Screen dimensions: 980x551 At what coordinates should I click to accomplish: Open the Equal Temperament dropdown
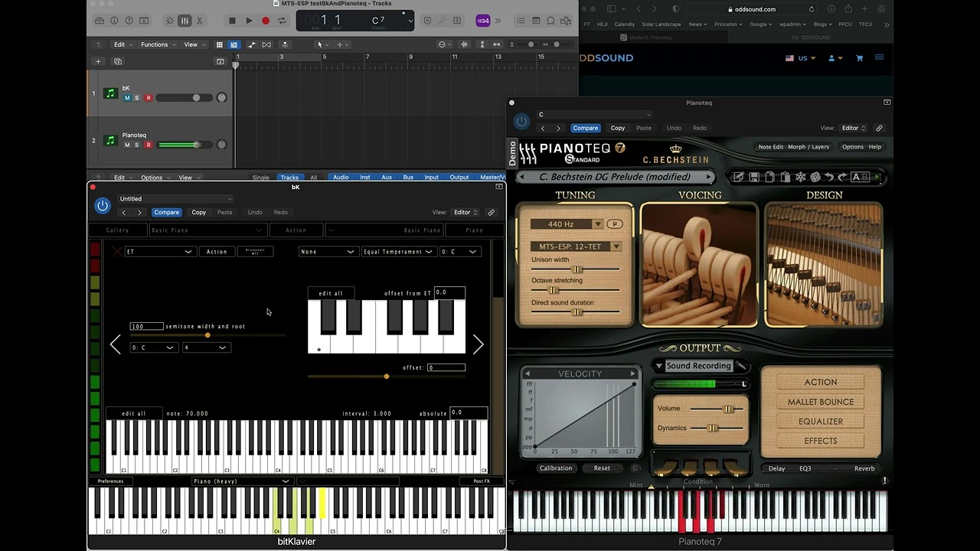(399, 251)
